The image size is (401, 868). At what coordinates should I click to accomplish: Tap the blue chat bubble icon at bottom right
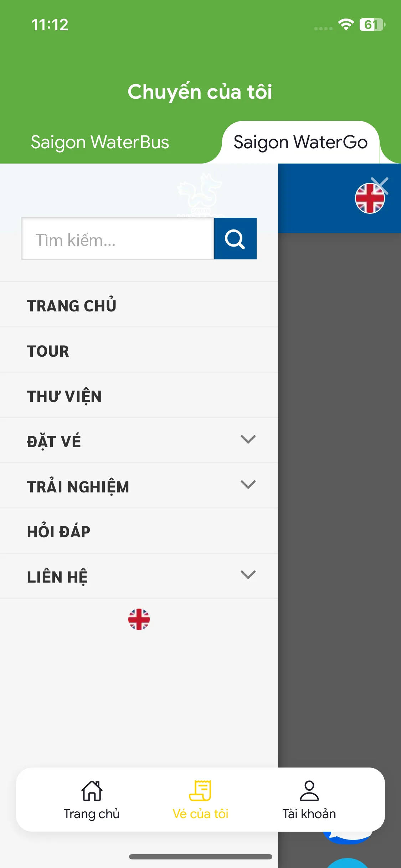(348, 838)
